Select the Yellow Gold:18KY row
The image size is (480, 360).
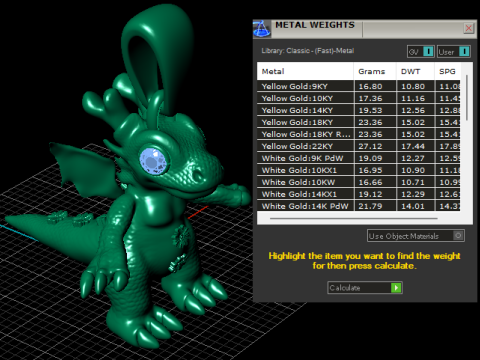point(359,122)
